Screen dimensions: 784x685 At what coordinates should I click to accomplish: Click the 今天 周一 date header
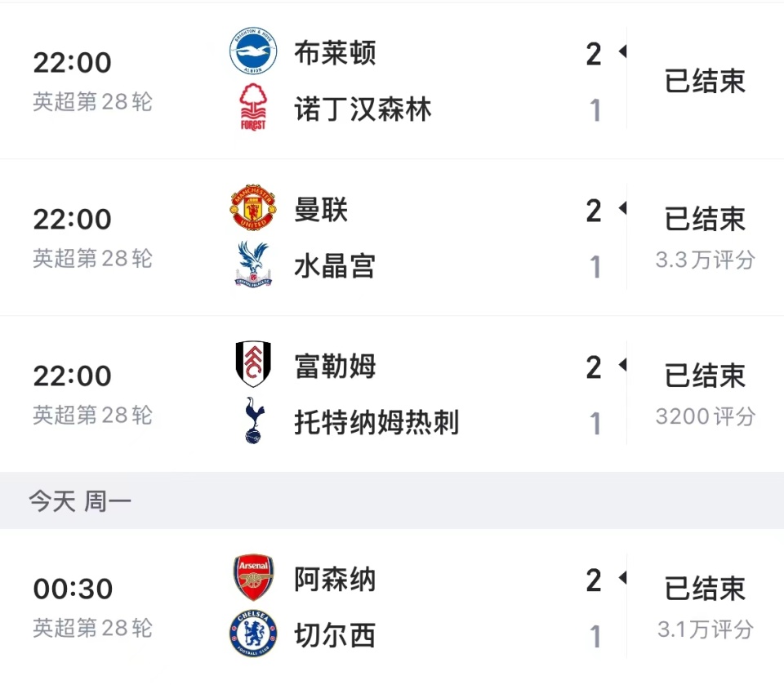80,501
